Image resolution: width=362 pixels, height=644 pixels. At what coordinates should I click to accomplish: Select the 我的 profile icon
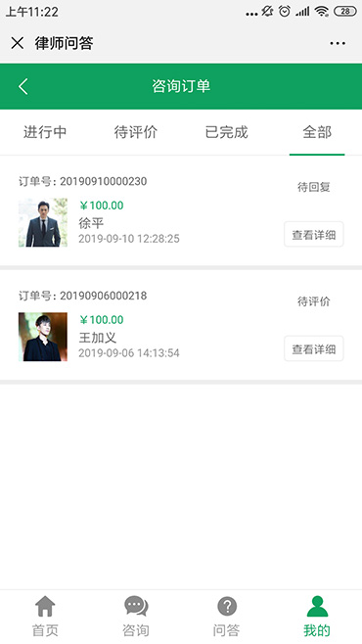317,606
